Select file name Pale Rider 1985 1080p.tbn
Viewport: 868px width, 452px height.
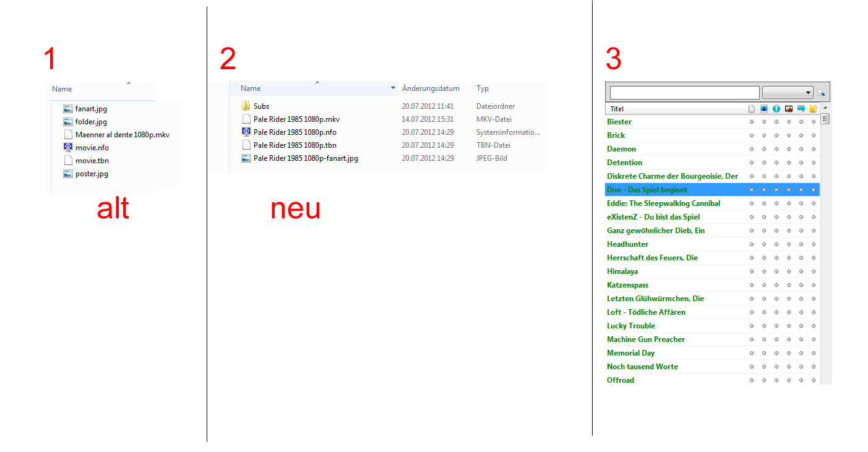[x=295, y=145]
